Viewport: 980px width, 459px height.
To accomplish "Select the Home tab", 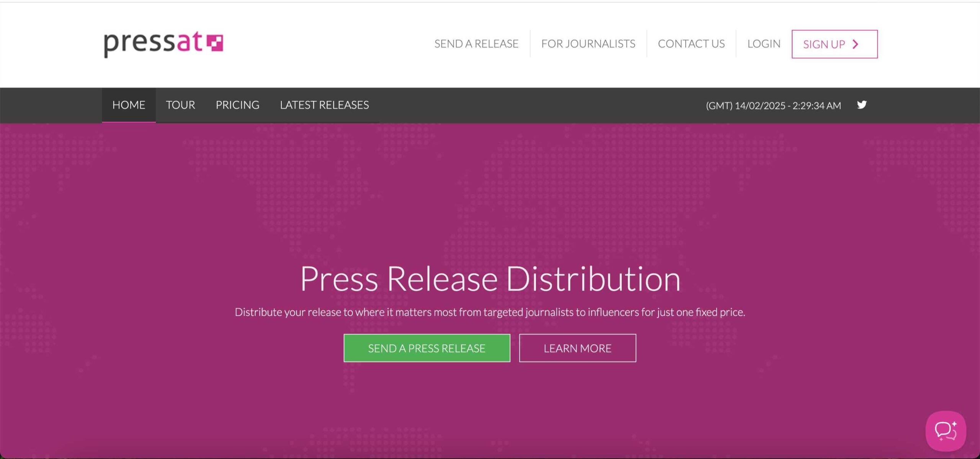I will coord(129,105).
